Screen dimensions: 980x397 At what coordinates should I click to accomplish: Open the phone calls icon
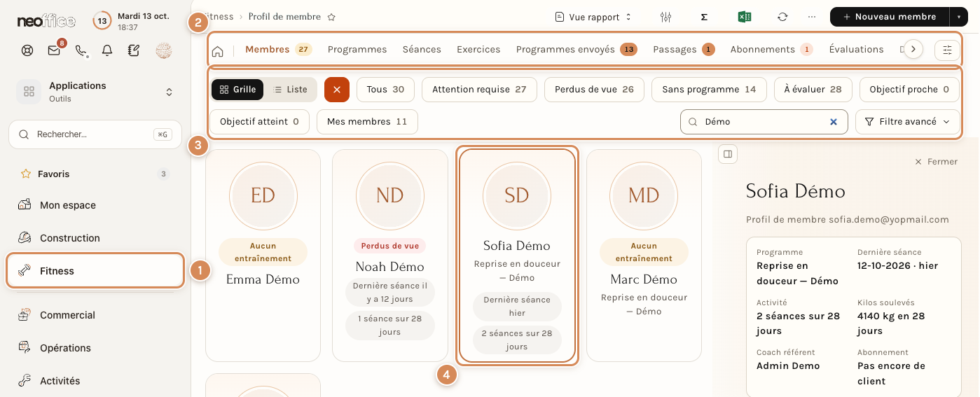(81, 50)
